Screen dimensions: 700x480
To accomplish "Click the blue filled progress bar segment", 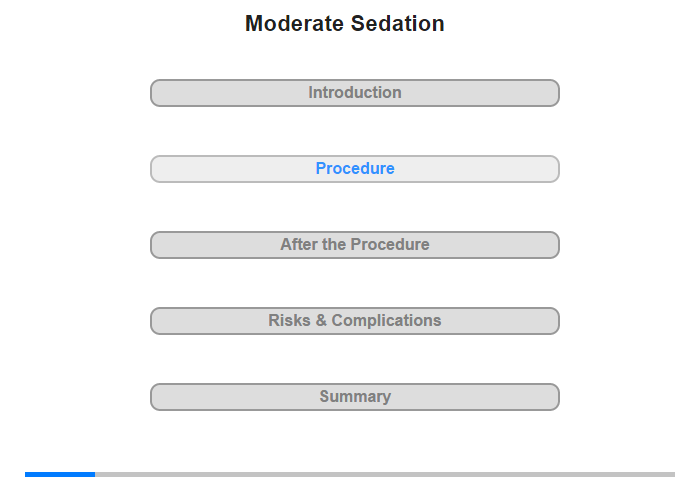I will pos(60,474).
